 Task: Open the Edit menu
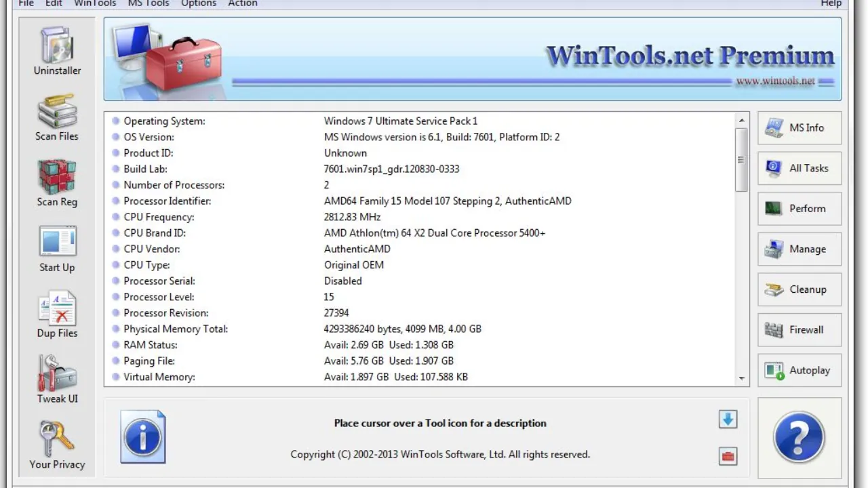[54, 3]
